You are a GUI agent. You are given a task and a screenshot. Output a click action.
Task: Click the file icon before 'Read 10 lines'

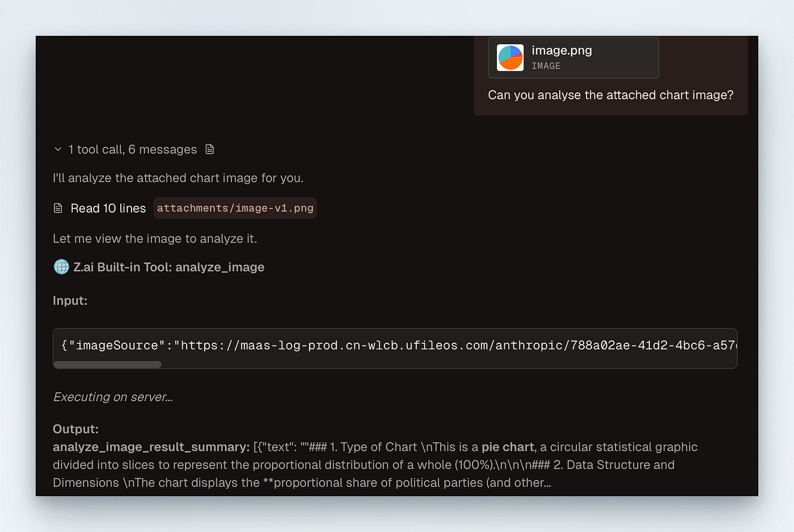[x=58, y=208]
